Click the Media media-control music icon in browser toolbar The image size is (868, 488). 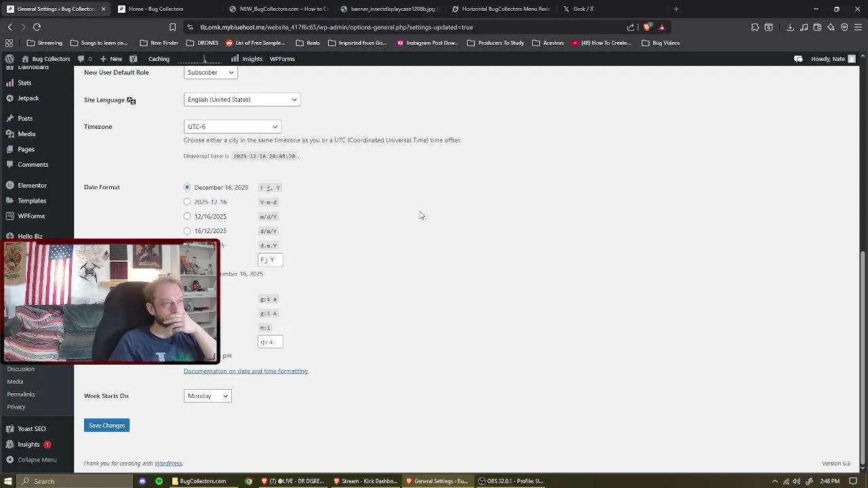[804, 27]
